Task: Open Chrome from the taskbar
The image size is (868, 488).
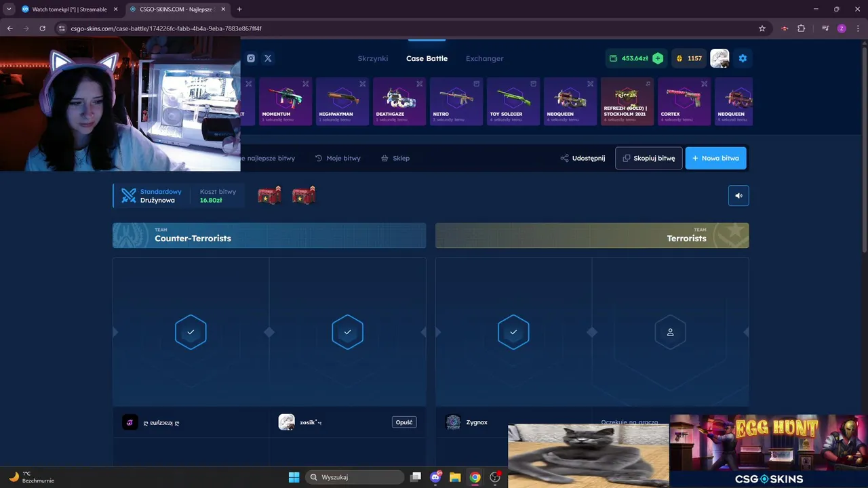Action: pos(475,477)
